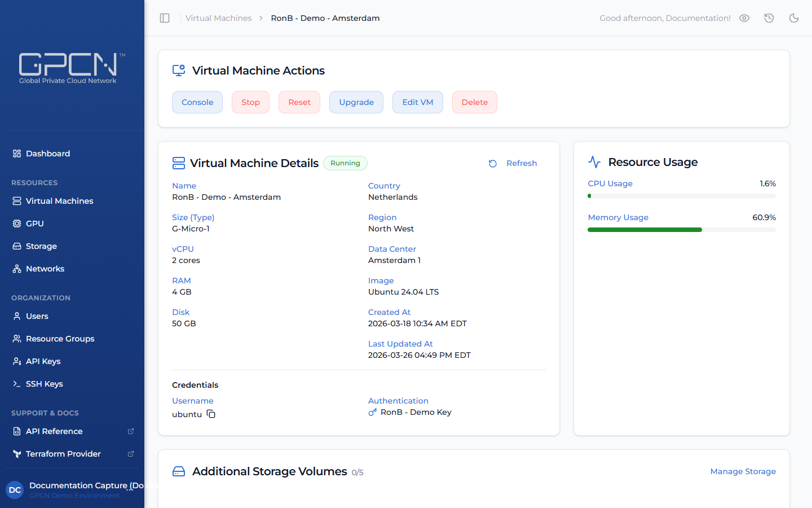Delete the virtual machine
Image resolution: width=812 pixels, height=508 pixels.
pos(475,102)
